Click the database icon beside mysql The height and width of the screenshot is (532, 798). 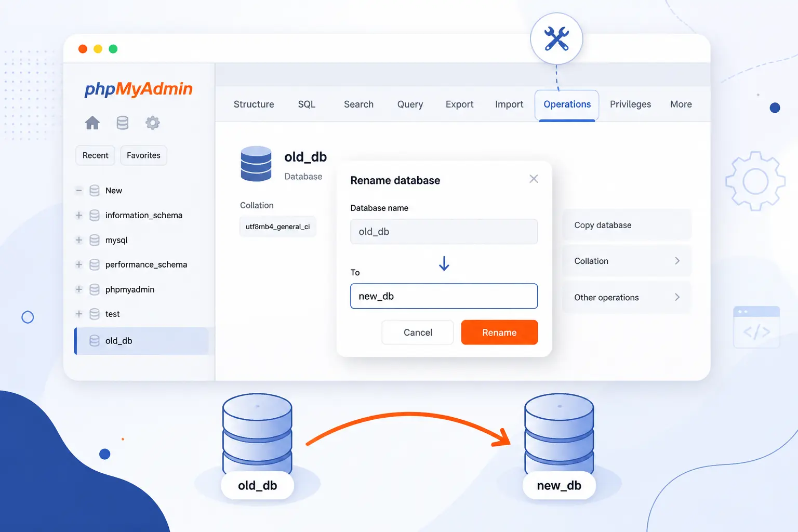(x=95, y=240)
